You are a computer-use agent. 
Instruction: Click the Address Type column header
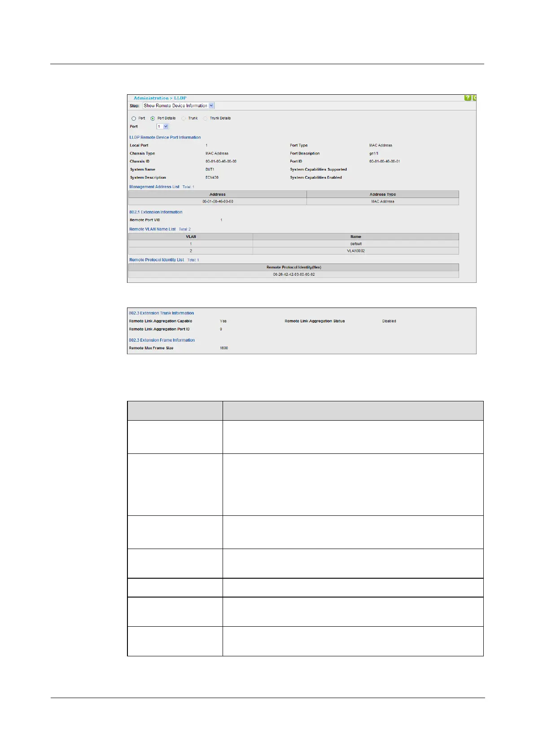pos(383,194)
